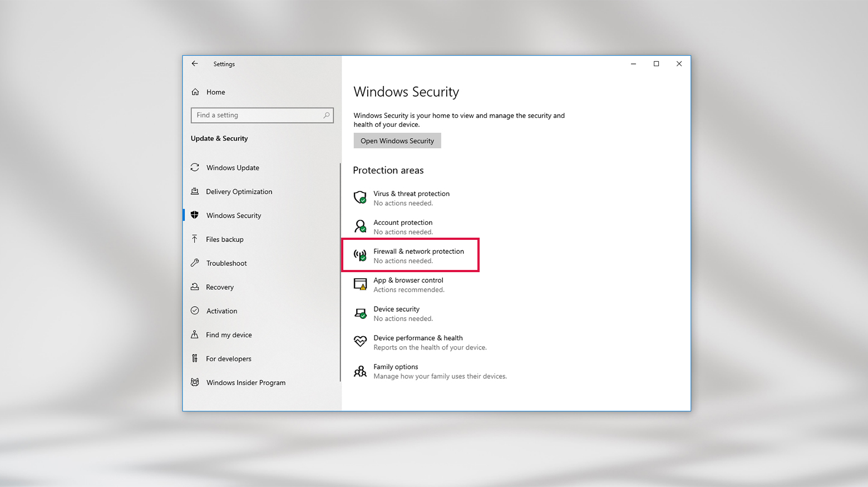Click the Account protection icon
Image resolution: width=868 pixels, height=487 pixels.
(x=361, y=227)
